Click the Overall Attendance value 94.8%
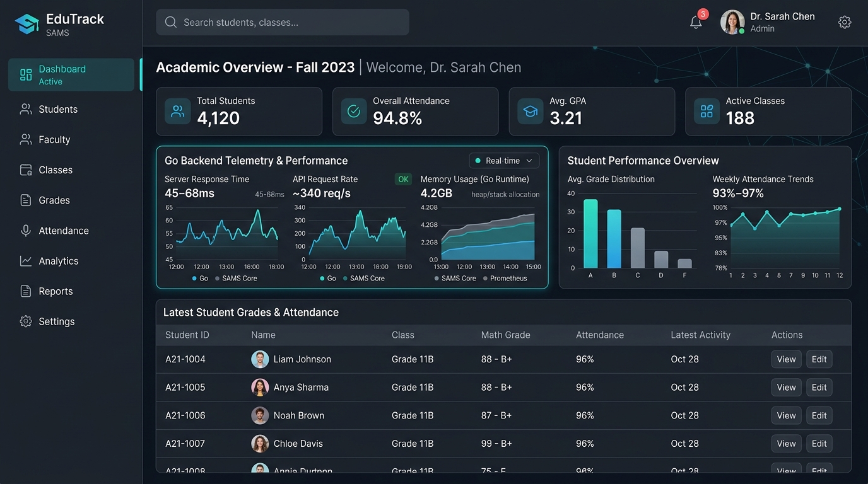This screenshot has height=484, width=868. pos(397,118)
